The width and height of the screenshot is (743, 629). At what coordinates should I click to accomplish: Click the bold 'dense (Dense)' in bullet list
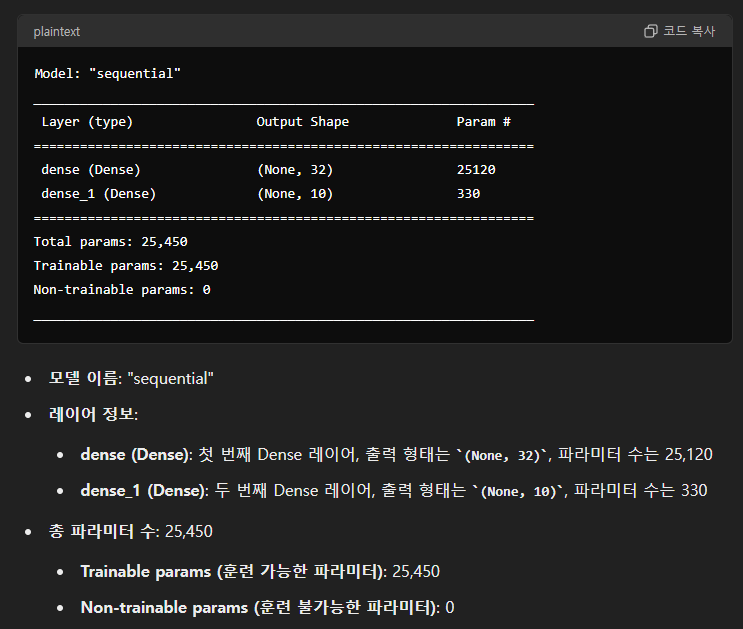(135, 455)
